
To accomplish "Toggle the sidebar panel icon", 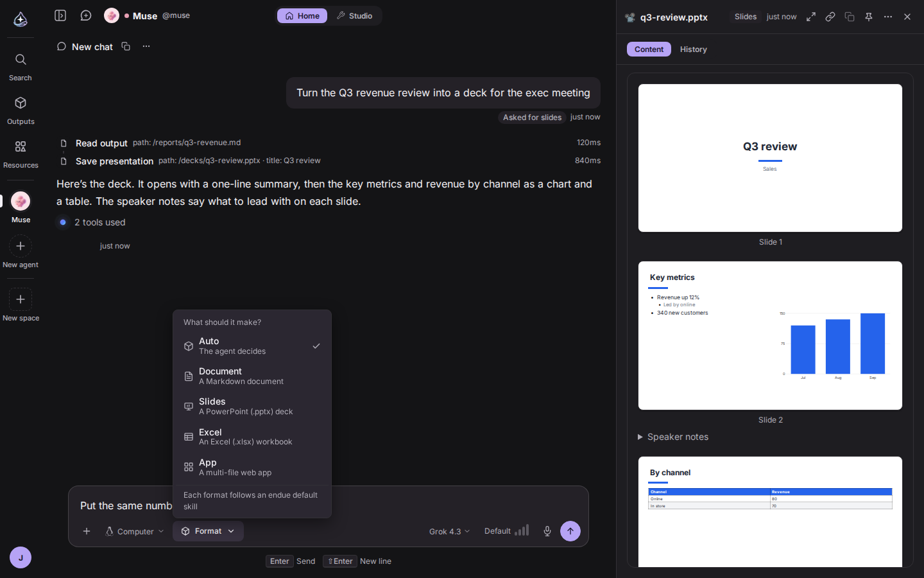I will click(60, 15).
